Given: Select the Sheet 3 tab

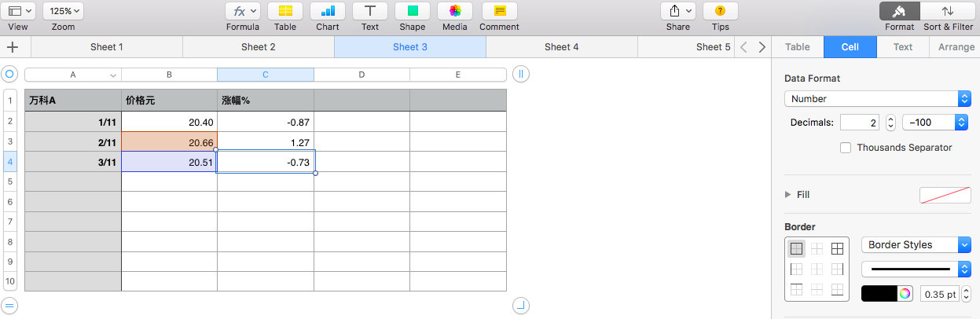Looking at the screenshot, I should coord(410,47).
